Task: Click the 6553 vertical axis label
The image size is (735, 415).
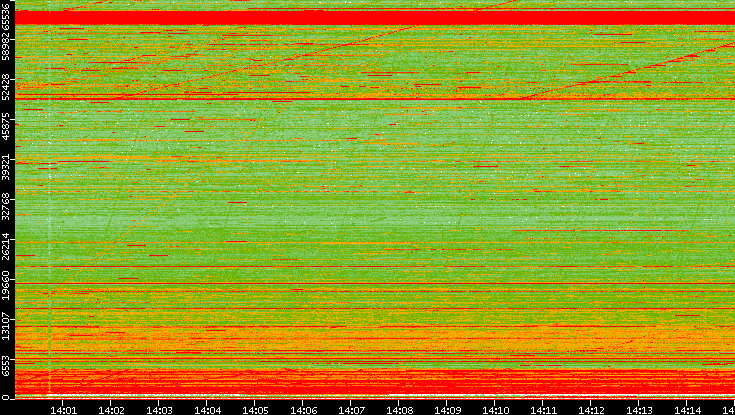Action: 5,365
